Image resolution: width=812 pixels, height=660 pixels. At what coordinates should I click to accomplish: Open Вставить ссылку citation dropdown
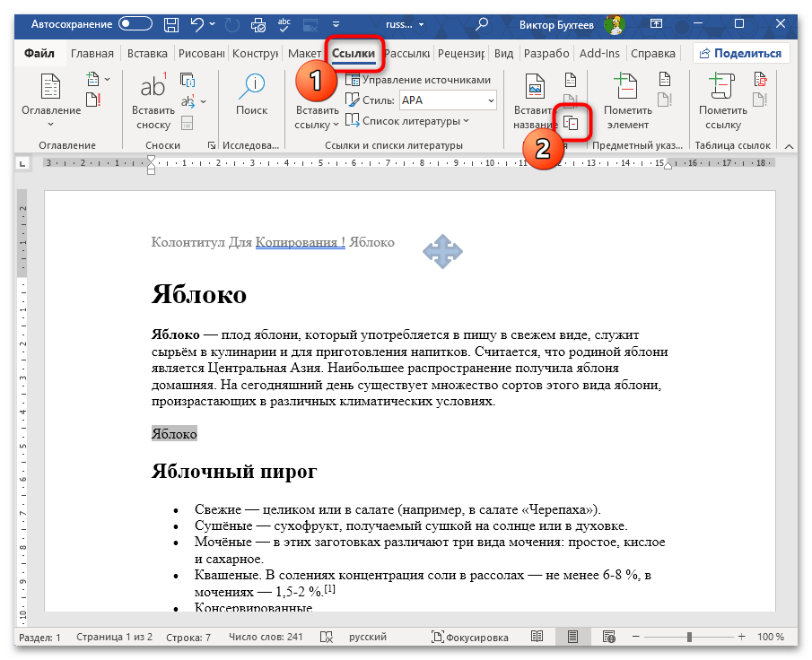317,117
